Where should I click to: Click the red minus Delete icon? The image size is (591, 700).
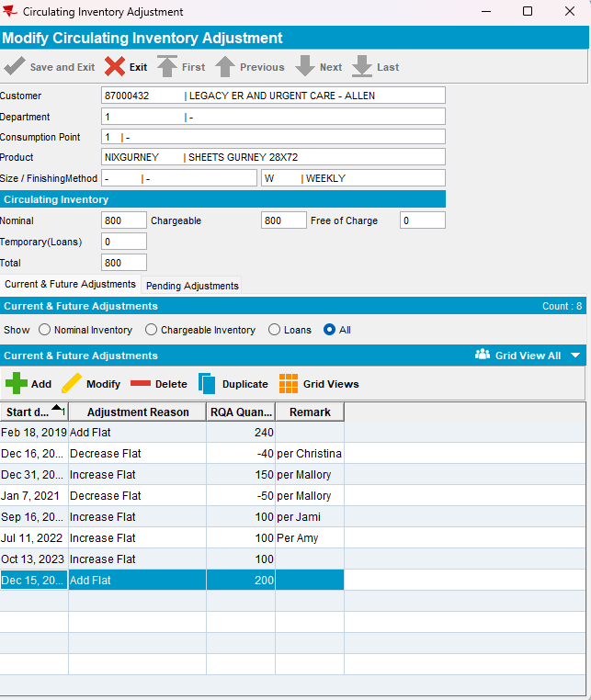(x=141, y=384)
